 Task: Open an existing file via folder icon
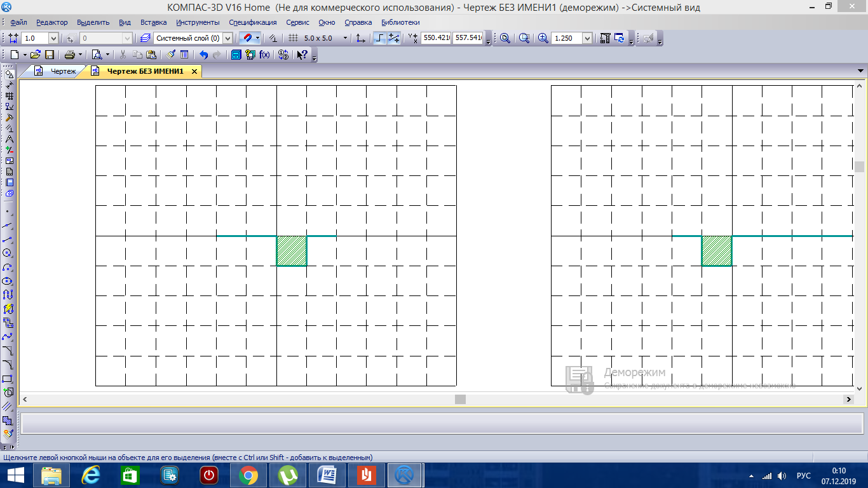coord(36,55)
